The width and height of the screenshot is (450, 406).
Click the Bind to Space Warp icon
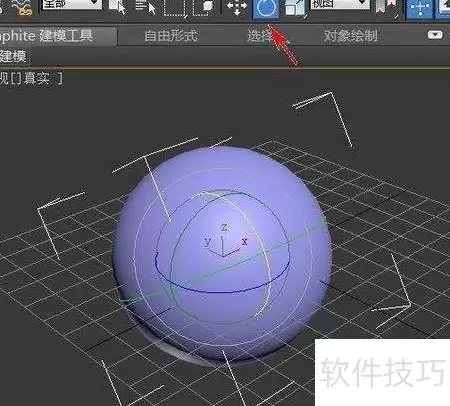point(23,8)
